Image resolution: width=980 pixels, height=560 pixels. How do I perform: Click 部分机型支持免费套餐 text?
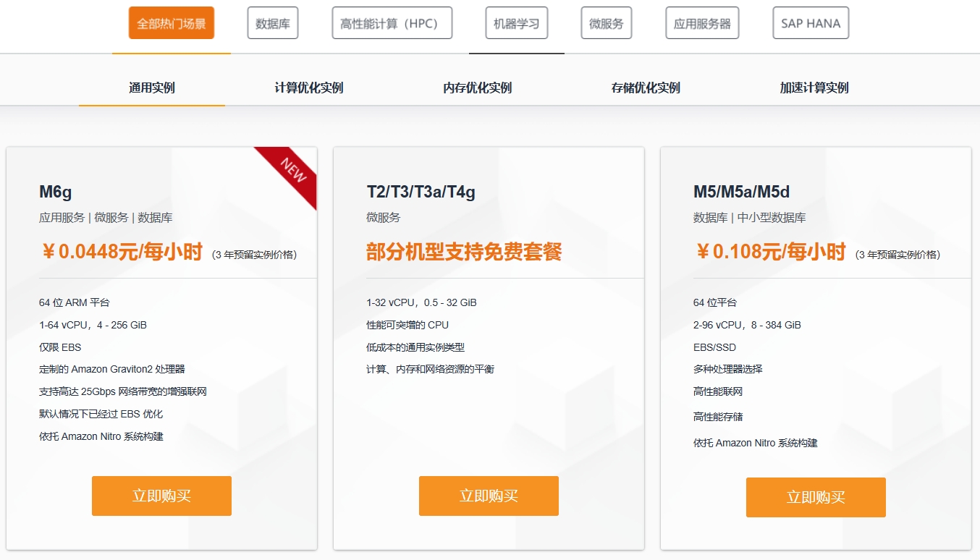tap(464, 253)
